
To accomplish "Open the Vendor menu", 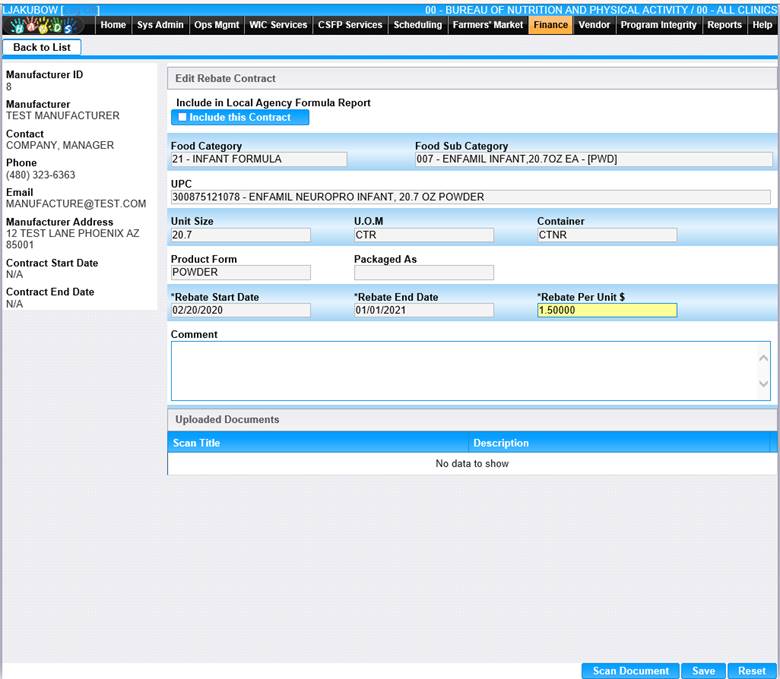I will [594, 25].
